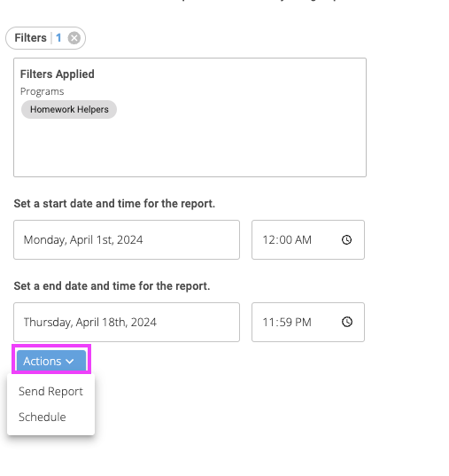Click the Filters text in the pill
Screen dimensions: 449x476
(31, 38)
